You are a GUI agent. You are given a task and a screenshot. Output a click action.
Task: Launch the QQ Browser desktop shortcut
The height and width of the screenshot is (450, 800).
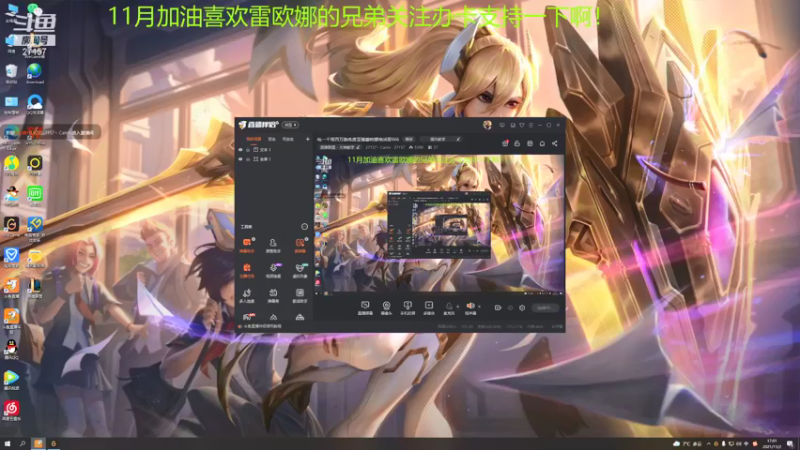pos(35,104)
